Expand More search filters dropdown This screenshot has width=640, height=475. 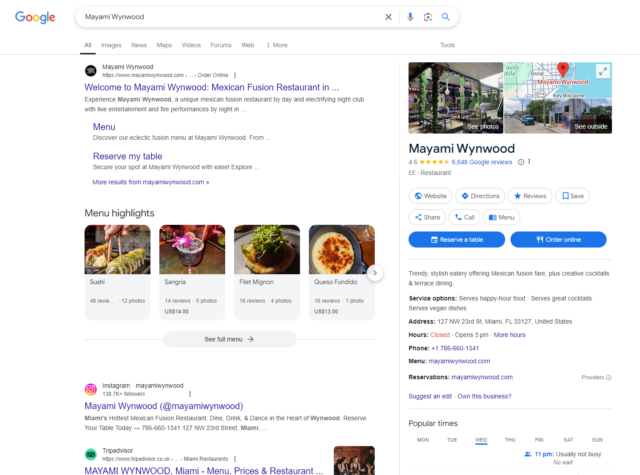pos(277,45)
